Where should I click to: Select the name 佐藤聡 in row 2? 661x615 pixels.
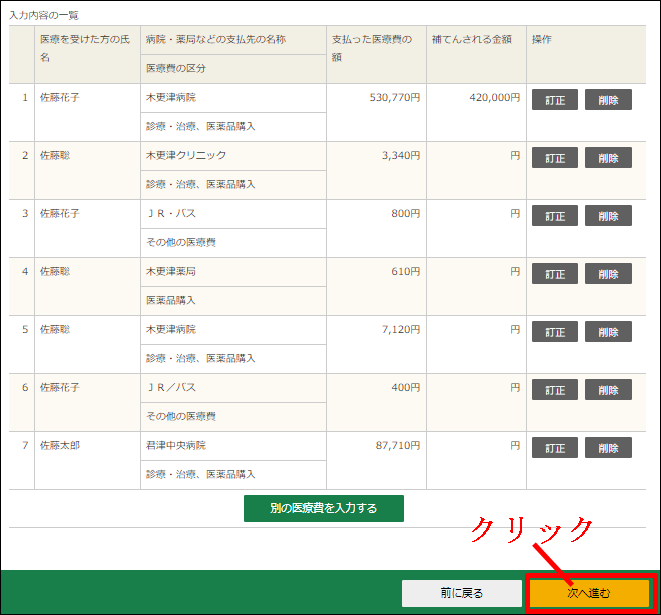coord(55,156)
